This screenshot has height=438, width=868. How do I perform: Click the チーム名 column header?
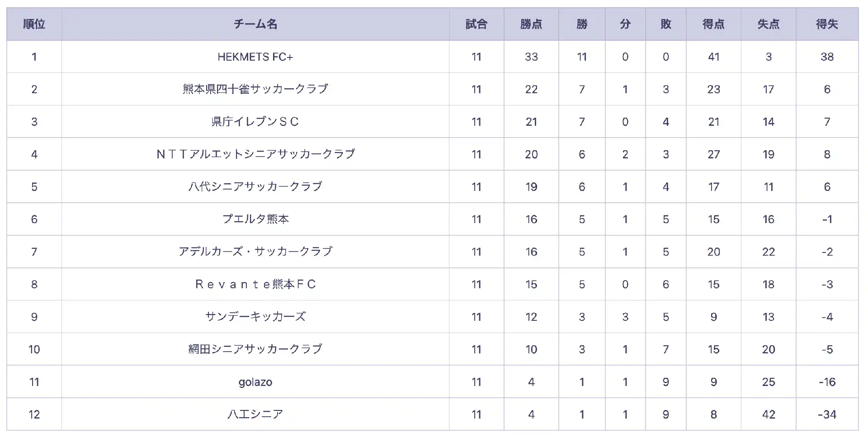pyautogui.click(x=255, y=24)
